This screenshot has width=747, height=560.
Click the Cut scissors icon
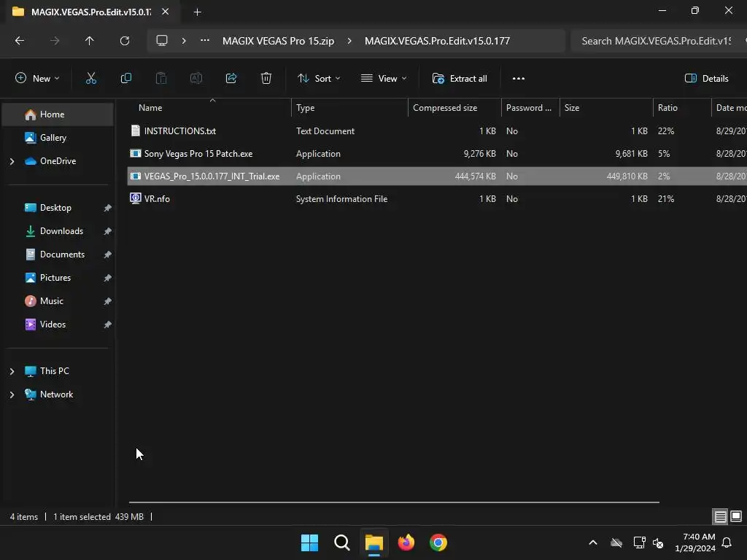[x=91, y=79]
